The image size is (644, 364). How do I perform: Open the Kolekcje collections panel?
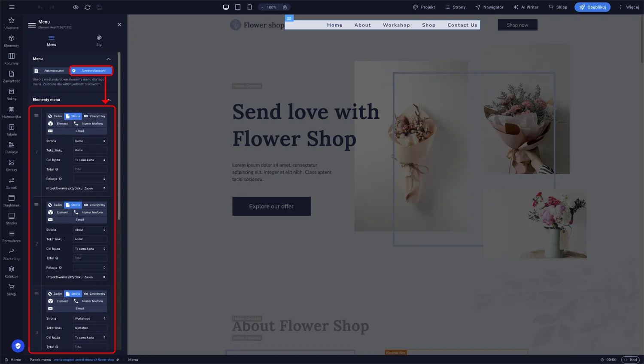(11, 272)
